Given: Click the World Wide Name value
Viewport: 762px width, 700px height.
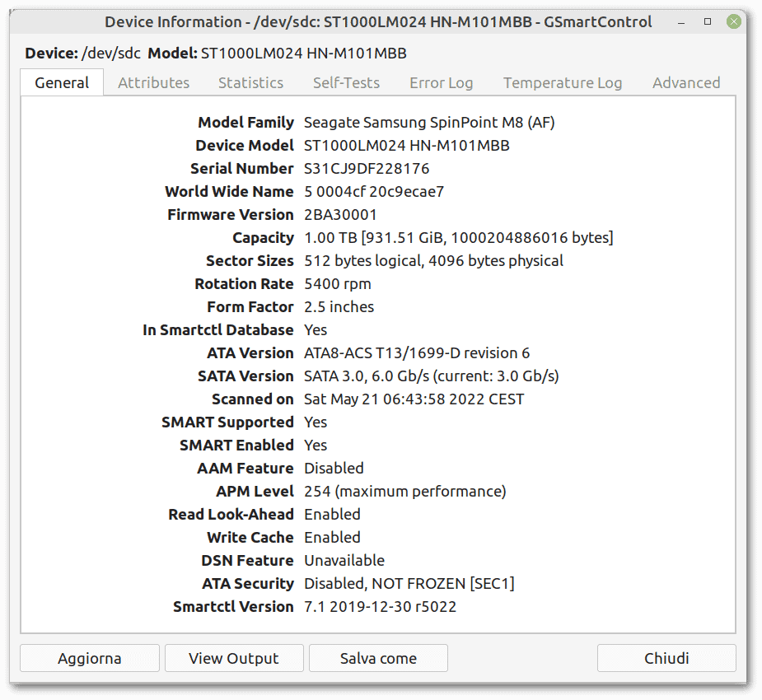Looking at the screenshot, I should (x=374, y=192).
